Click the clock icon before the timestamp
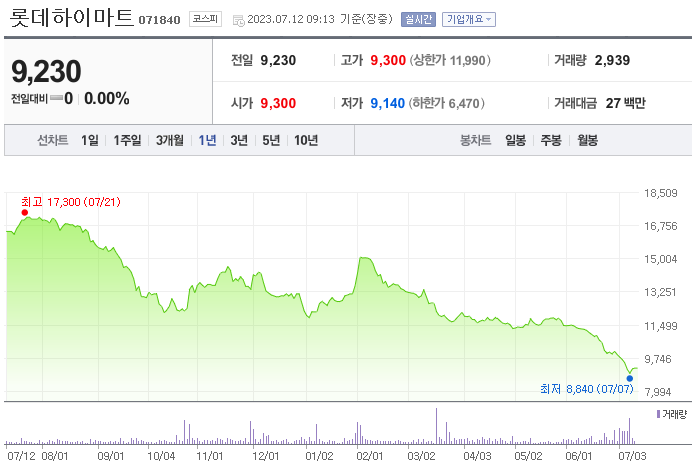Viewport: 692px width, 474px height. point(238,20)
